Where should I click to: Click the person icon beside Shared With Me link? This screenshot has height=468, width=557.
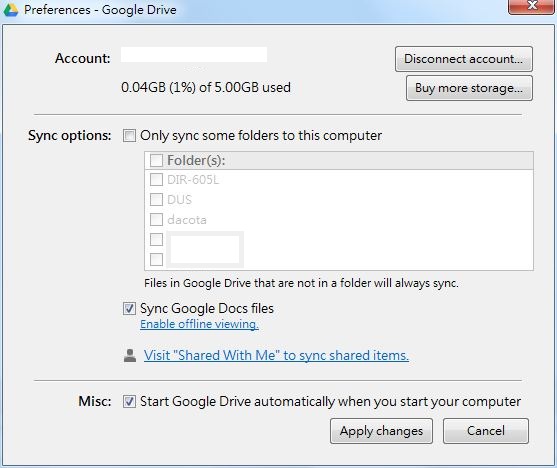[x=130, y=355]
